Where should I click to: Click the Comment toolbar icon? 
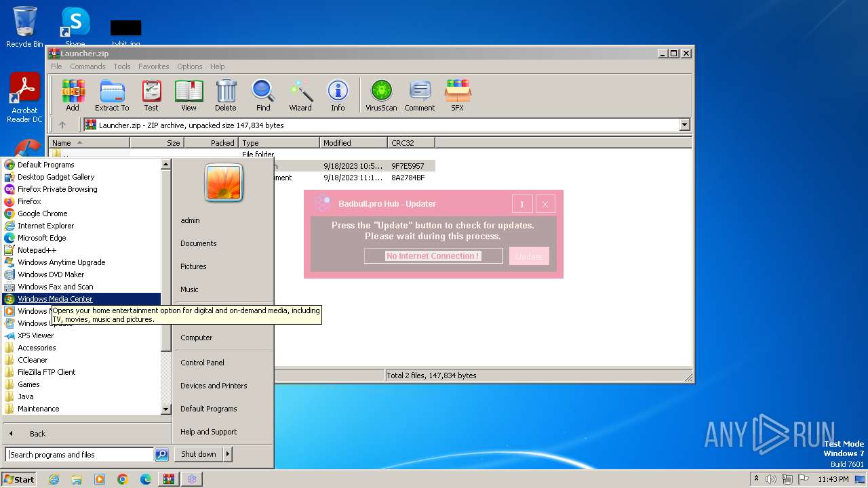420,96
